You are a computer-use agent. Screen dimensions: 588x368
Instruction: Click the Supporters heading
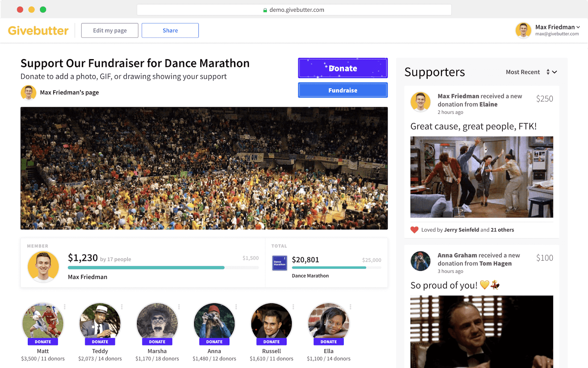[x=434, y=72]
